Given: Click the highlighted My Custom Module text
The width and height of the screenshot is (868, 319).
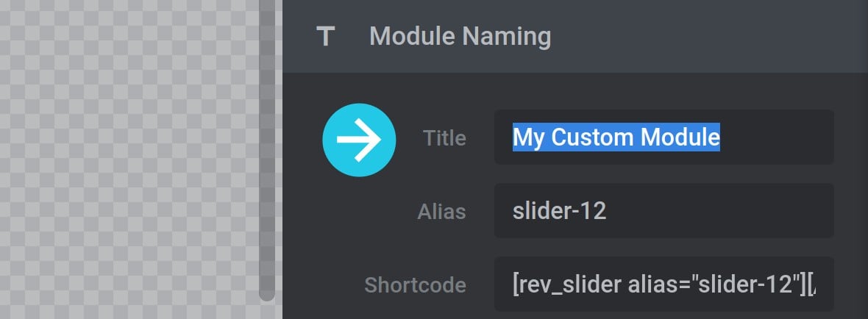Looking at the screenshot, I should [x=616, y=137].
